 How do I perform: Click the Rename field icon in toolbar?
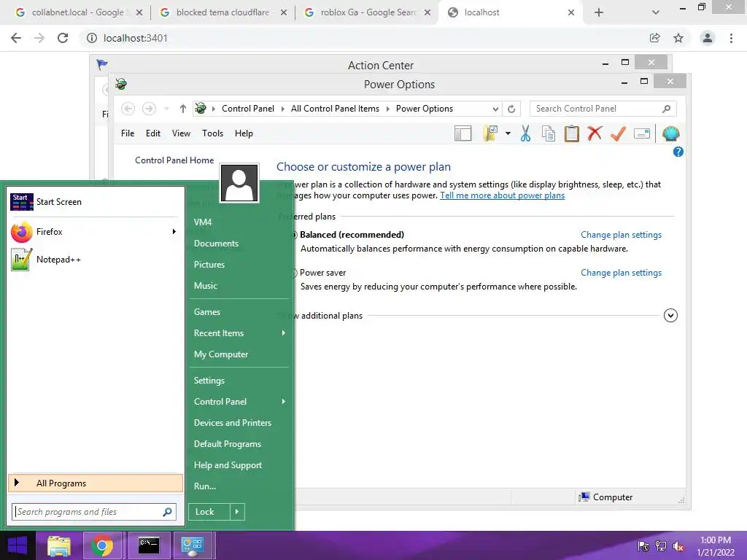tap(642, 134)
